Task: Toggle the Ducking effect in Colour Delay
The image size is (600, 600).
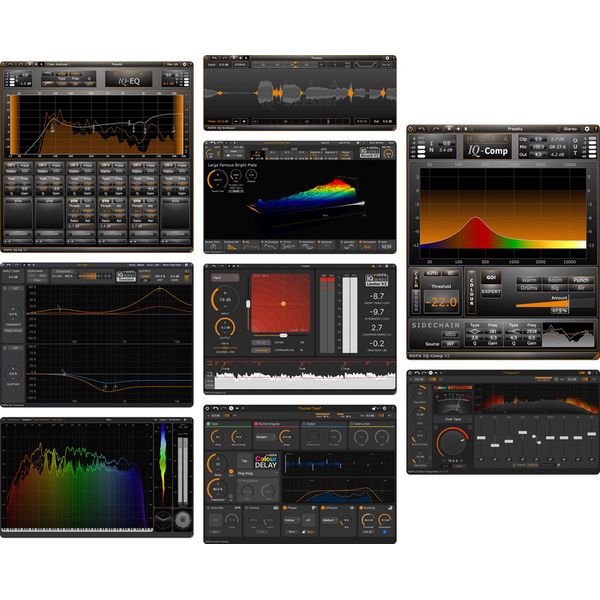Action: click(361, 508)
